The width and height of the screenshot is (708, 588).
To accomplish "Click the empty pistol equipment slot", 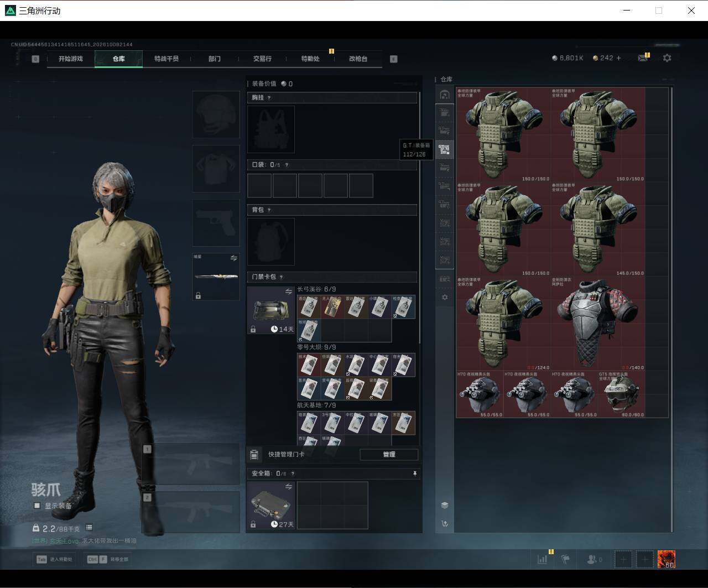I will [216, 223].
